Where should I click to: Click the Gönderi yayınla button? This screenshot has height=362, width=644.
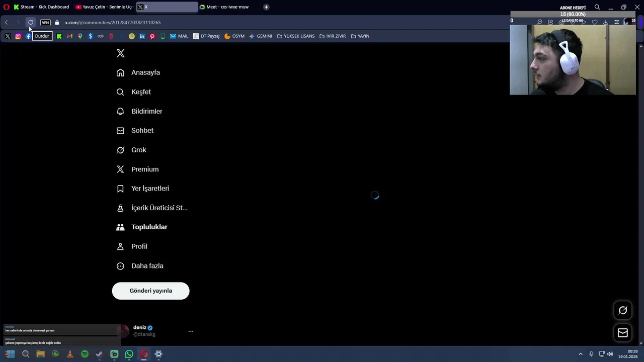(x=150, y=291)
